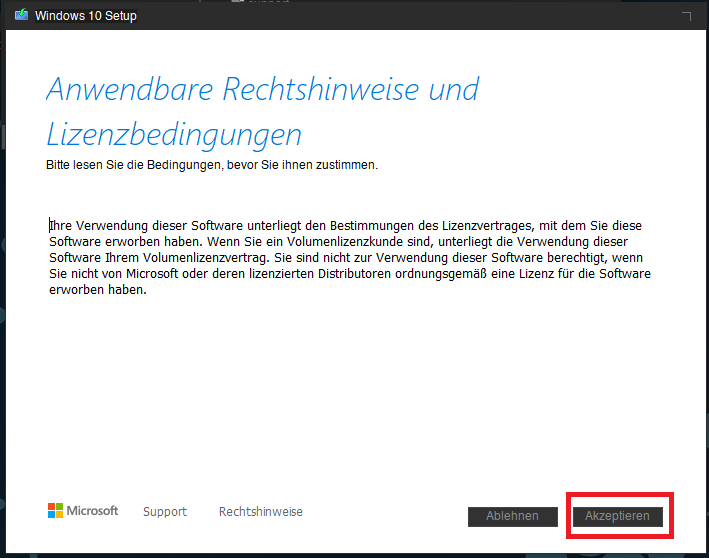Decline the terms with Ablehnen
The width and height of the screenshot is (709, 558).
[513, 516]
